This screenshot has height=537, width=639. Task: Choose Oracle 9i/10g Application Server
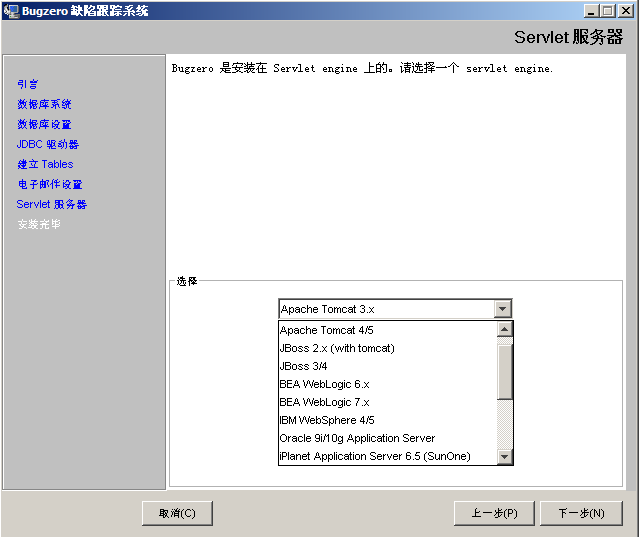357,438
